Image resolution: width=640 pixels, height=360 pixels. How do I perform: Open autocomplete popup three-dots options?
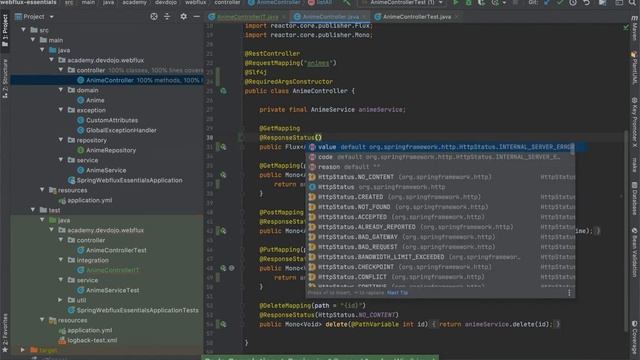pos(569,293)
